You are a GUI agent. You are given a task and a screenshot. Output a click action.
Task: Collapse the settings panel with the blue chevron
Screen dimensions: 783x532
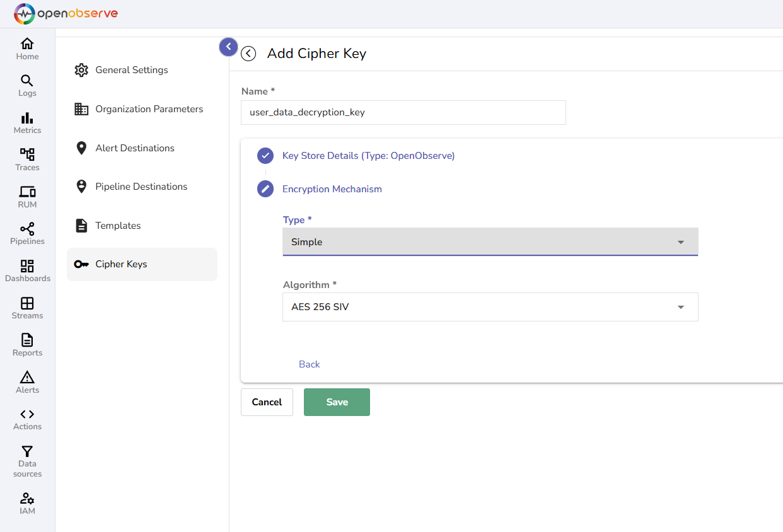pyautogui.click(x=228, y=47)
